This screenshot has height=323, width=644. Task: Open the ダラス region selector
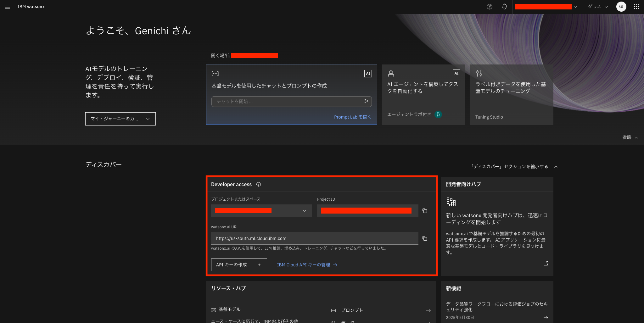click(597, 6)
